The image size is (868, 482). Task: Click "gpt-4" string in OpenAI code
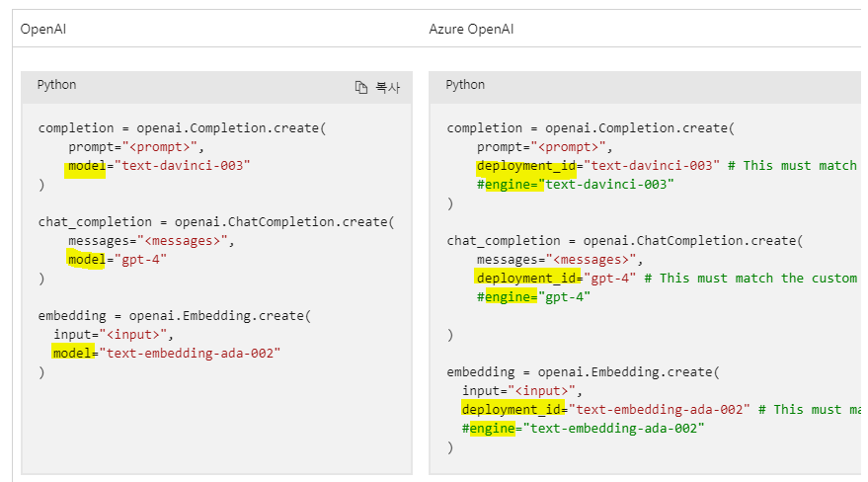(x=140, y=260)
